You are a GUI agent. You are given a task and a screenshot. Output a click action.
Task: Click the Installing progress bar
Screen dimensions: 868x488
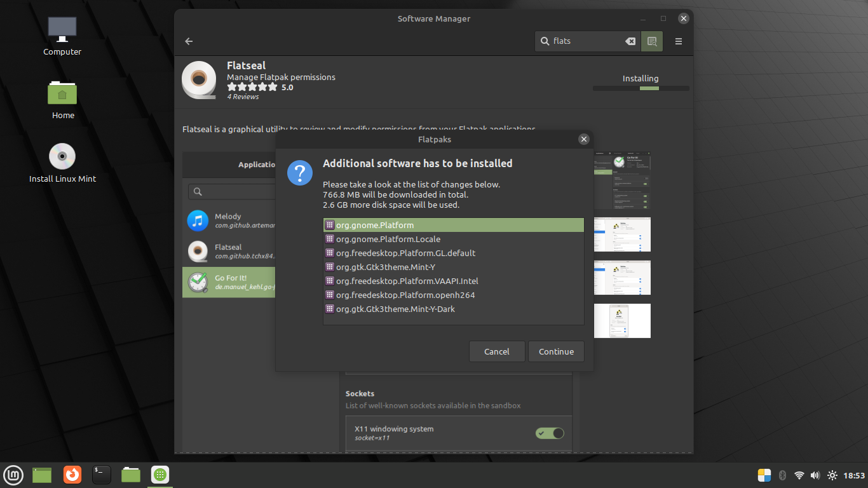[641, 88]
